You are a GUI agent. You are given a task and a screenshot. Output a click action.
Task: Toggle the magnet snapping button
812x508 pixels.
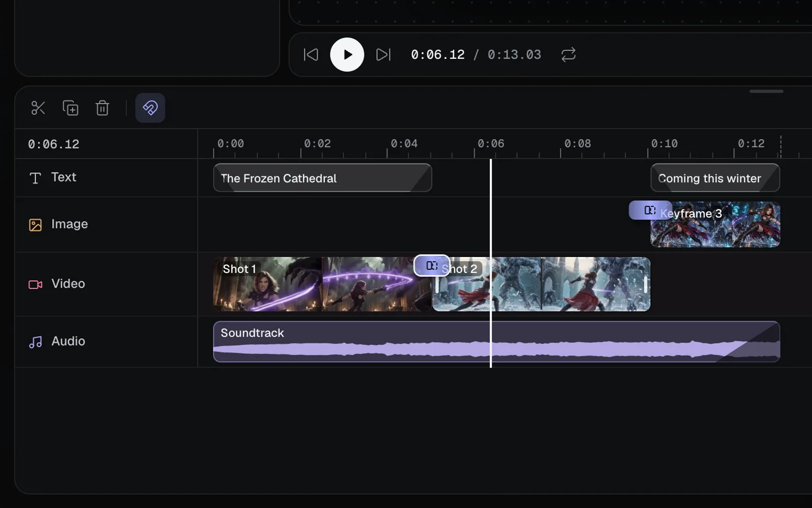(150, 108)
